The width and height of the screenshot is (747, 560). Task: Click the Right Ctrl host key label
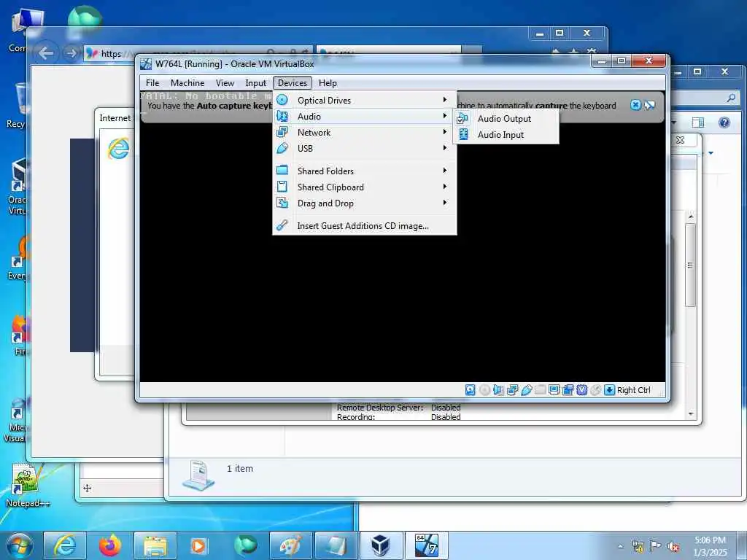pos(634,390)
